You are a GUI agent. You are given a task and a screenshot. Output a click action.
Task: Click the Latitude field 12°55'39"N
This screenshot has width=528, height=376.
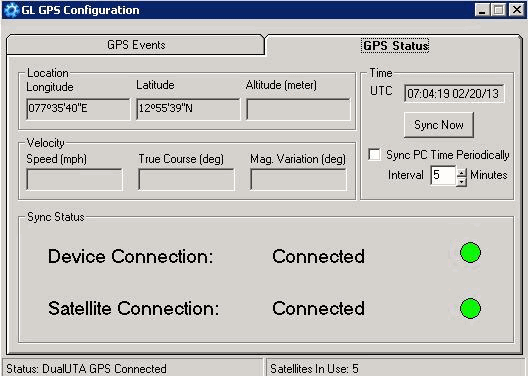pyautogui.click(x=188, y=109)
